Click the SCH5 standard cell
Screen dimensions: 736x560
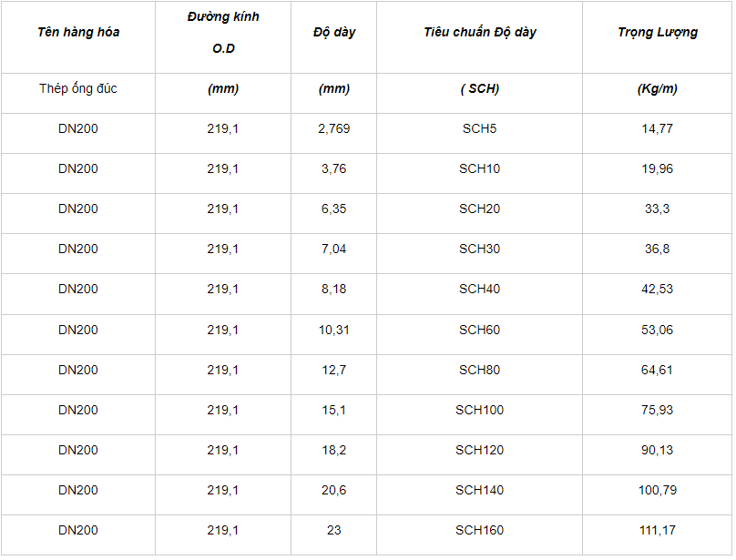479,129
